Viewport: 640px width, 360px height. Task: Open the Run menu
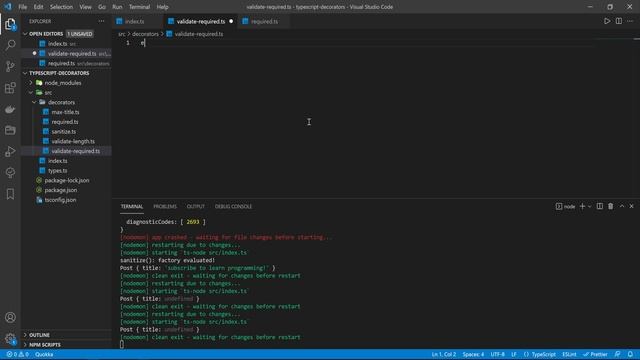tap(117, 7)
